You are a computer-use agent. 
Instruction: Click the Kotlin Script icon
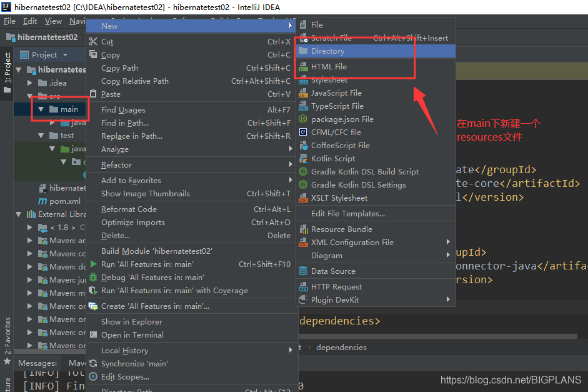(x=303, y=159)
